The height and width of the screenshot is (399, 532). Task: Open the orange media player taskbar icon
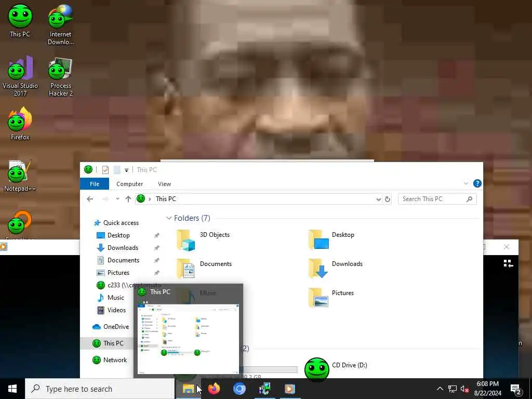tap(289, 389)
